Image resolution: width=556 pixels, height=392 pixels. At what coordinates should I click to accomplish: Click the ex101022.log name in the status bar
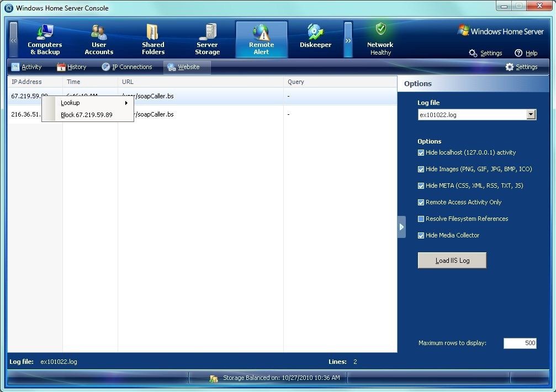[x=59, y=362]
